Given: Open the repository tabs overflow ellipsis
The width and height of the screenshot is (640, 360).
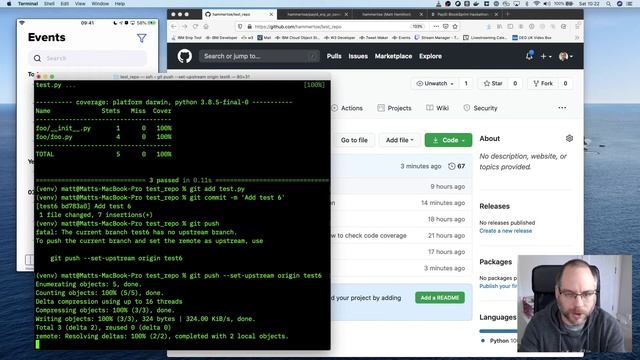Looking at the screenshot, I should coord(562,108).
